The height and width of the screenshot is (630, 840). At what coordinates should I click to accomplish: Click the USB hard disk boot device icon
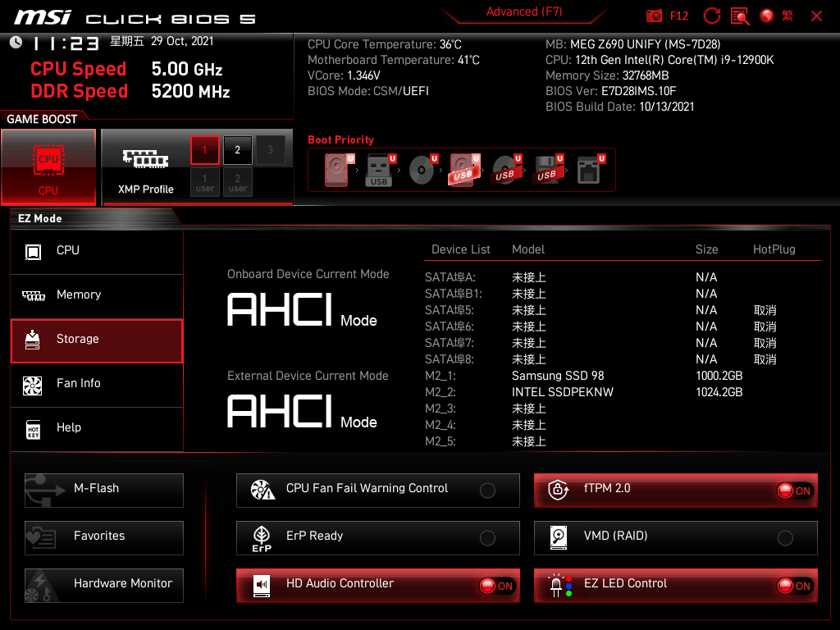point(464,170)
